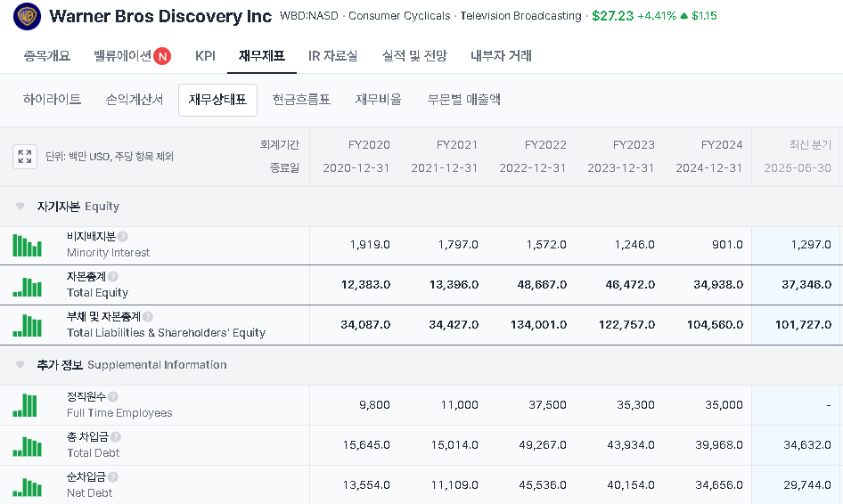Click the Minority Interest row label
This screenshot has width=843, height=504.
(108, 253)
